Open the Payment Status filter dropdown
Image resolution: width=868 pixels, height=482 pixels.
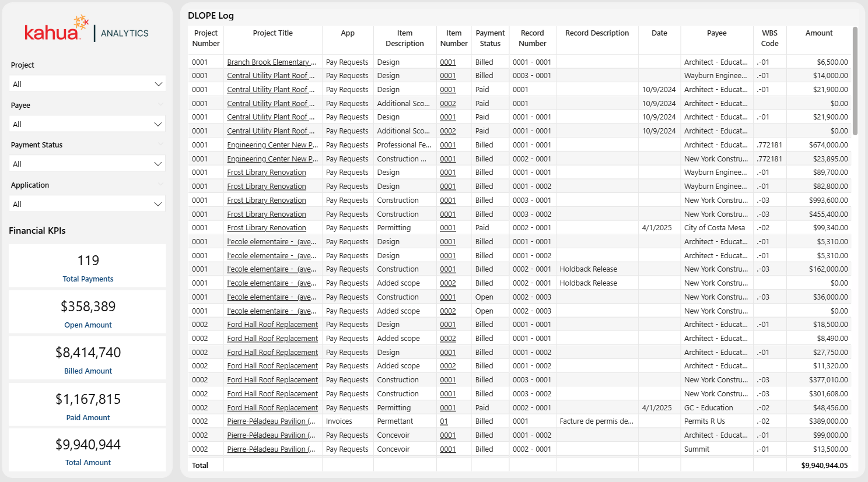(87, 164)
